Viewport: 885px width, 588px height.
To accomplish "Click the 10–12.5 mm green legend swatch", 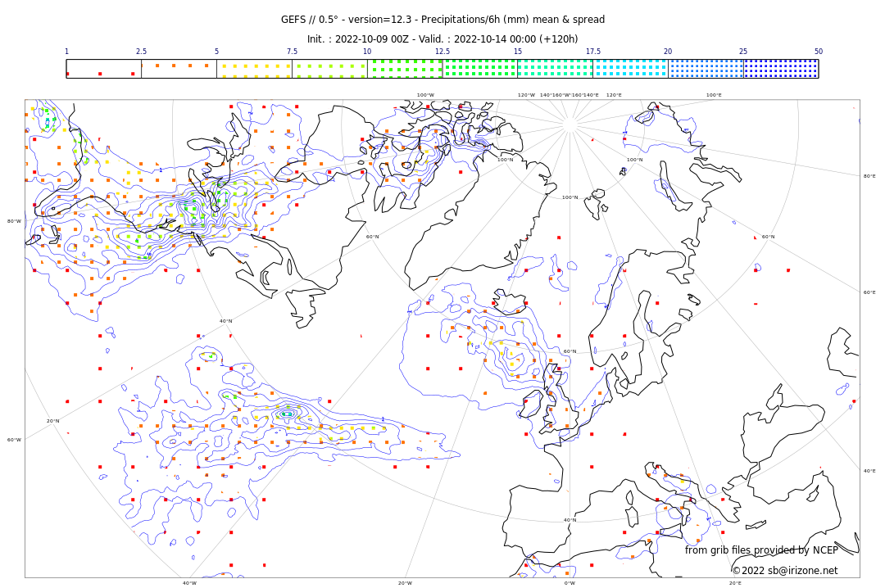I will 405,69.
